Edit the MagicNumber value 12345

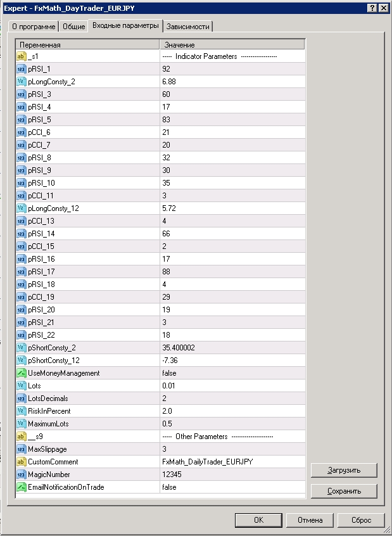[x=232, y=475]
